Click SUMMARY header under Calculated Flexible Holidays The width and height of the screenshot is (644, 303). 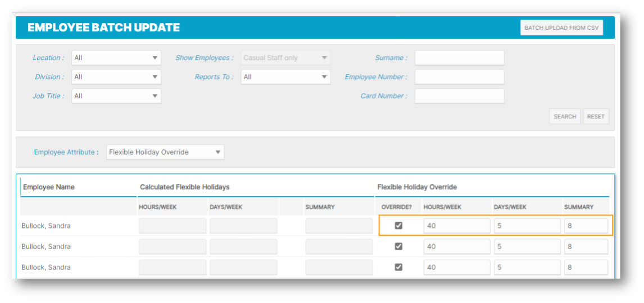point(320,207)
